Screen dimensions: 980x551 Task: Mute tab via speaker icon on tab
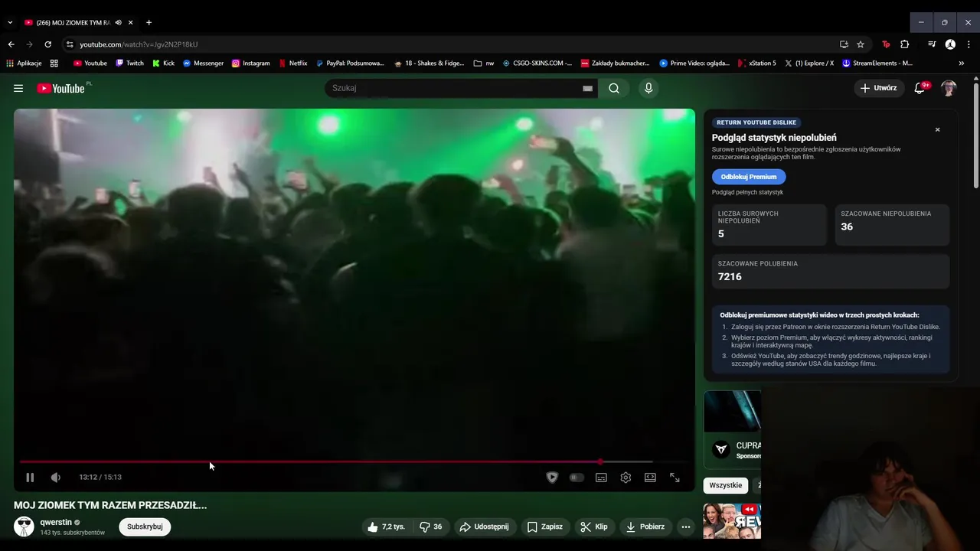tap(118, 23)
